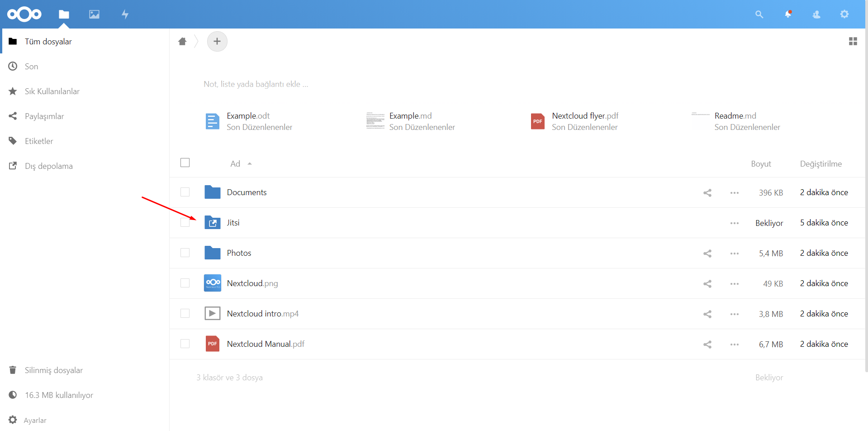
Task: Open the contacts menu icon
Action: [x=816, y=14]
